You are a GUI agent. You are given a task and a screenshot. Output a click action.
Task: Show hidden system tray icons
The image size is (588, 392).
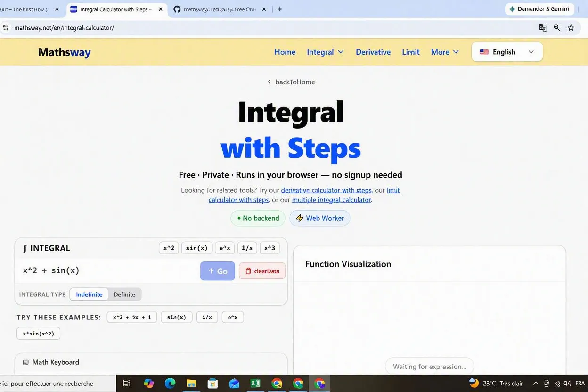[x=536, y=383]
